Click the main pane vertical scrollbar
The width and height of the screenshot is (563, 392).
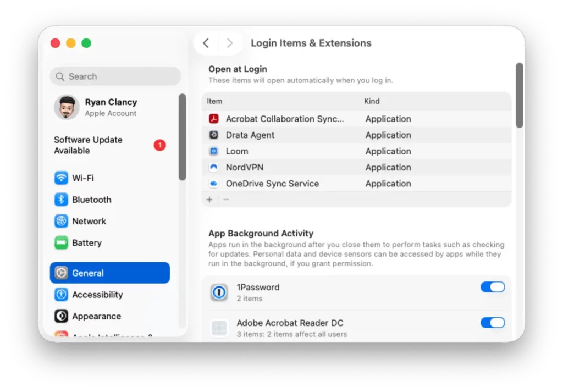click(x=519, y=96)
